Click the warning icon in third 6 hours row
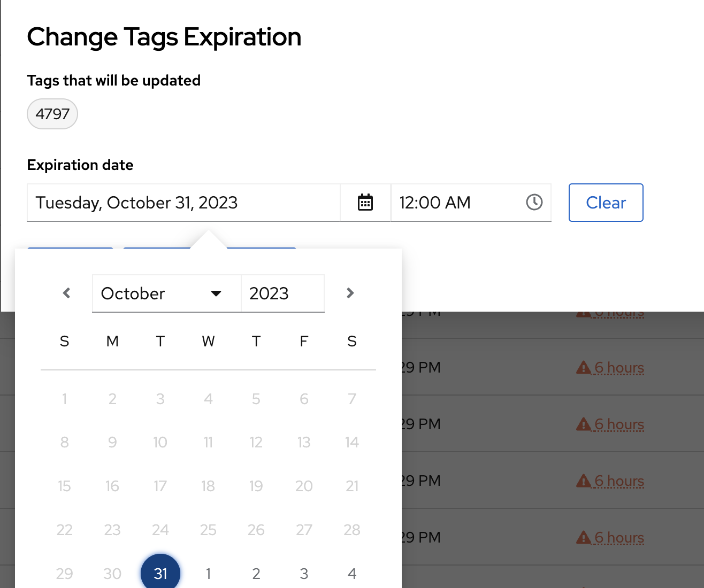The height and width of the screenshot is (588, 704). point(583,481)
